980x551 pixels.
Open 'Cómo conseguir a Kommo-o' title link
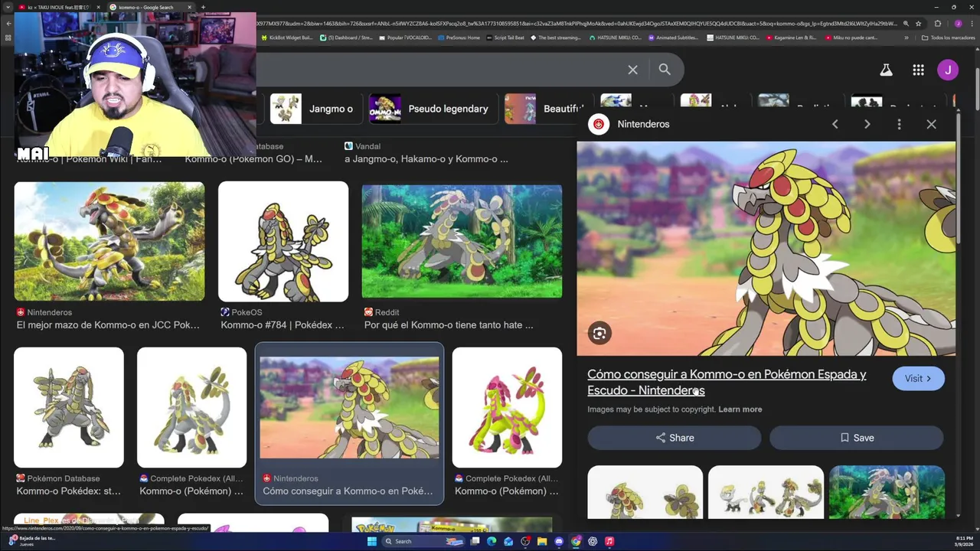point(727,382)
